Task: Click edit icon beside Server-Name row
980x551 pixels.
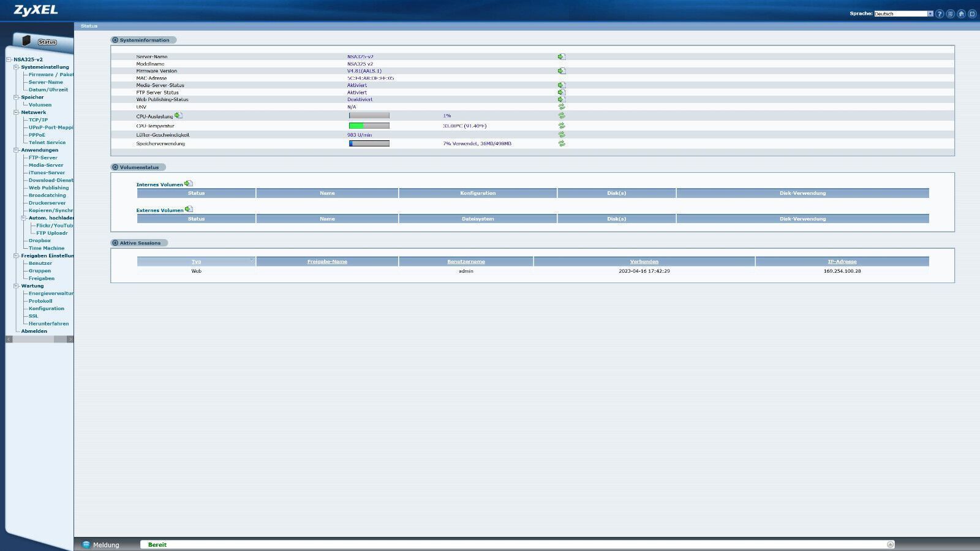Action: click(562, 56)
